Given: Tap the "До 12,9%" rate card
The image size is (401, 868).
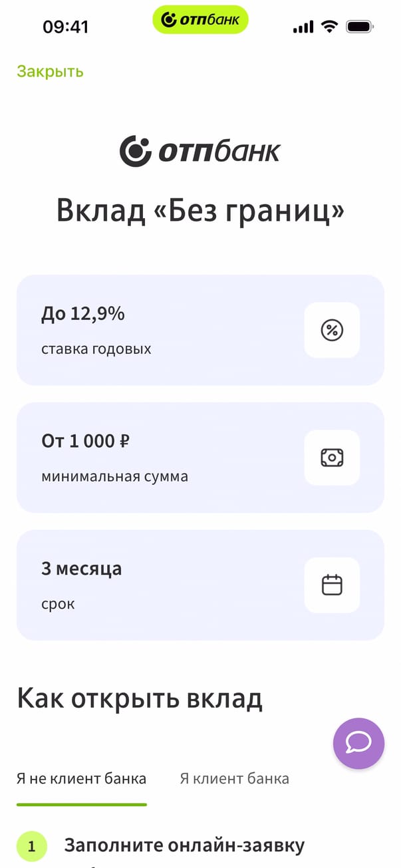Looking at the screenshot, I should tap(160, 330).
